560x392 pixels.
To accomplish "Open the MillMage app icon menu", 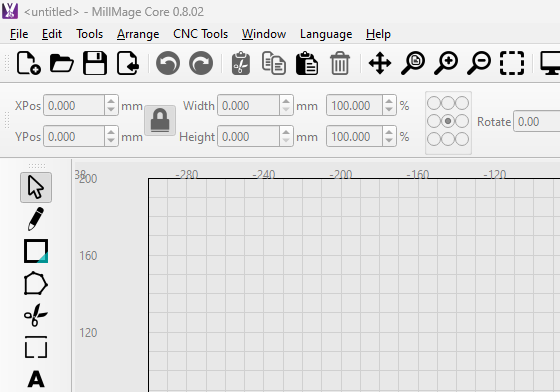I will 10,11.
